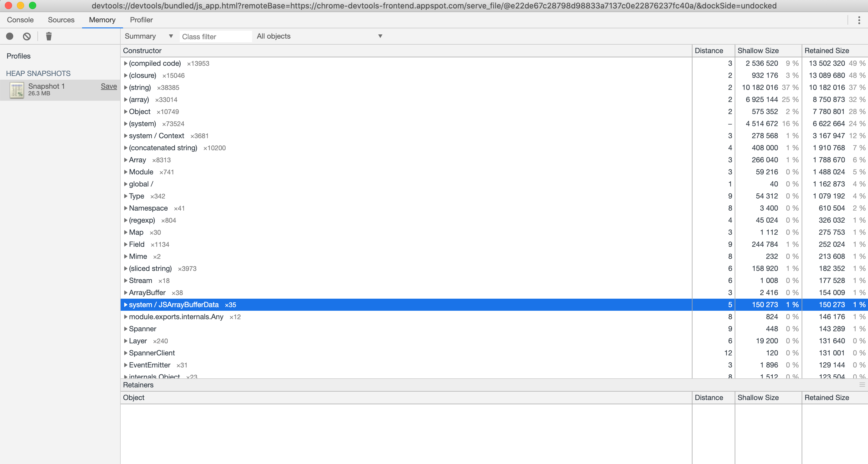Click the trash delete profile icon

coord(49,37)
